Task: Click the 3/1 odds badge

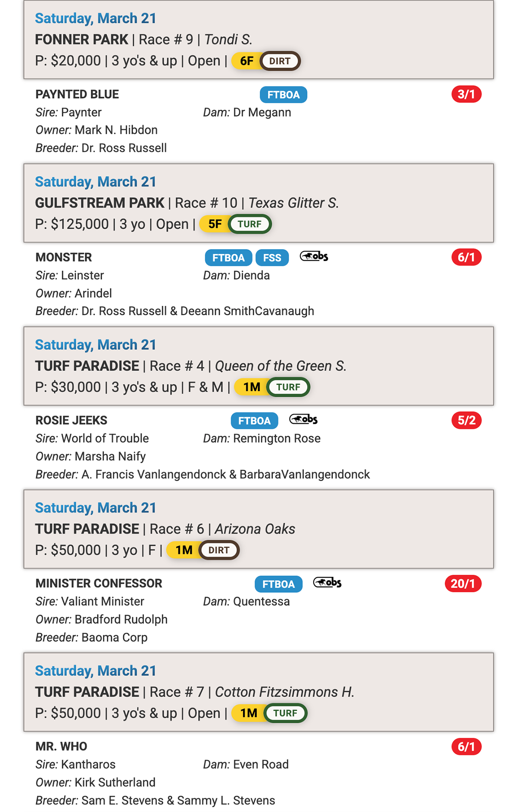Action: 466,94
